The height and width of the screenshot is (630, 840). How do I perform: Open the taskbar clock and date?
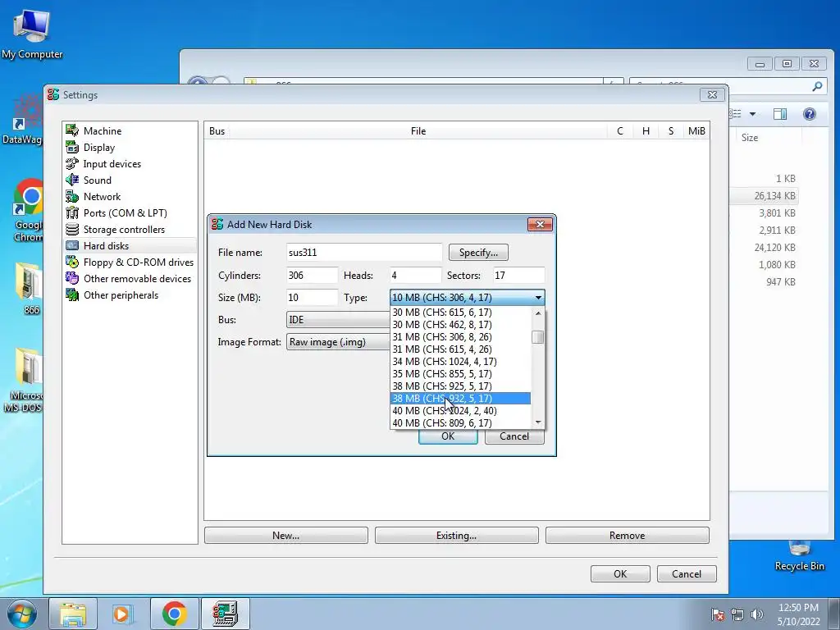click(798, 614)
